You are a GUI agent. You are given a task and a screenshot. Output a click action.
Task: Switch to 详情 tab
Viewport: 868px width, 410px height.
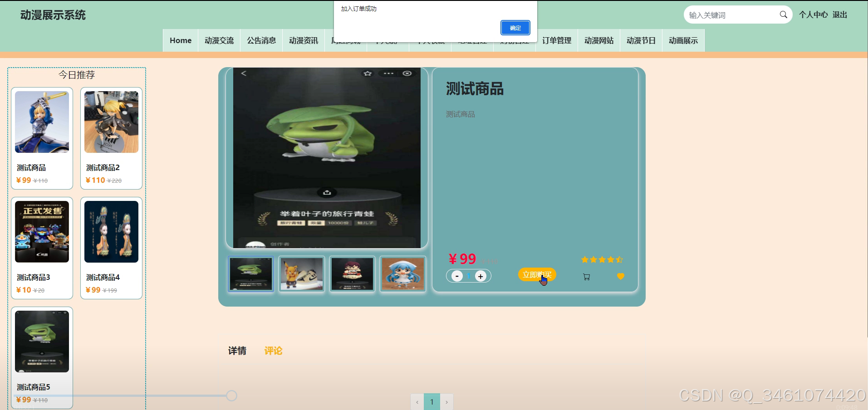[x=237, y=351]
